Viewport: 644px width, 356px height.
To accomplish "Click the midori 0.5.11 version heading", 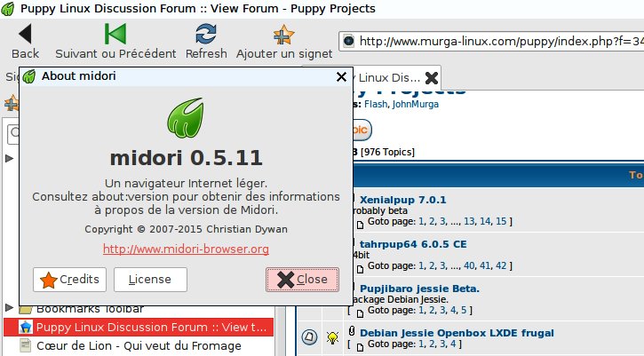I will tap(186, 158).
